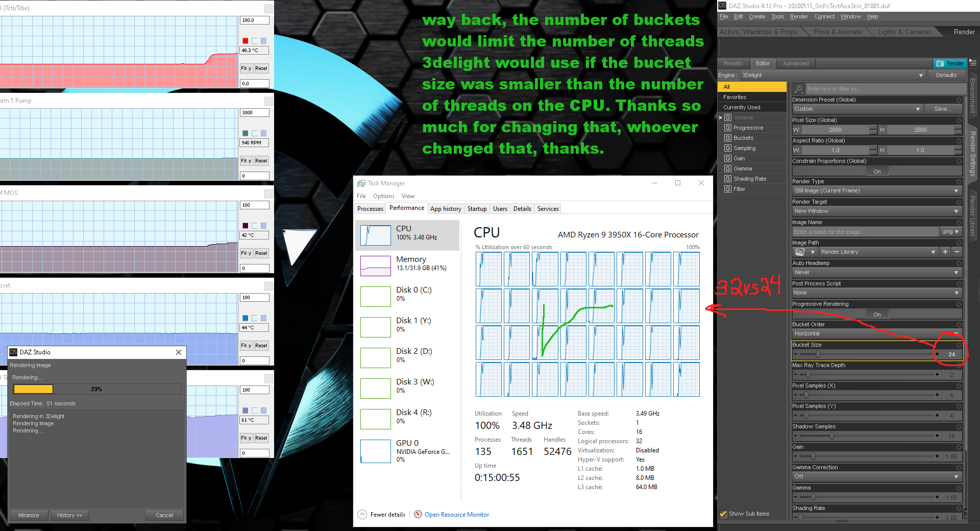The height and width of the screenshot is (531, 980).
Task: Open the gear settings for Shadow Samples
Action: click(959, 426)
